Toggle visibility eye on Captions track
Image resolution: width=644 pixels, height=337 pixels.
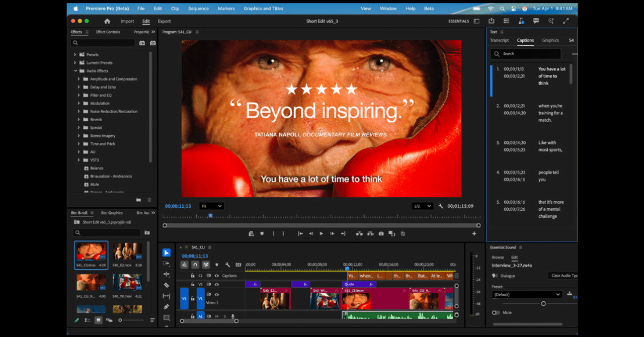[x=217, y=276]
